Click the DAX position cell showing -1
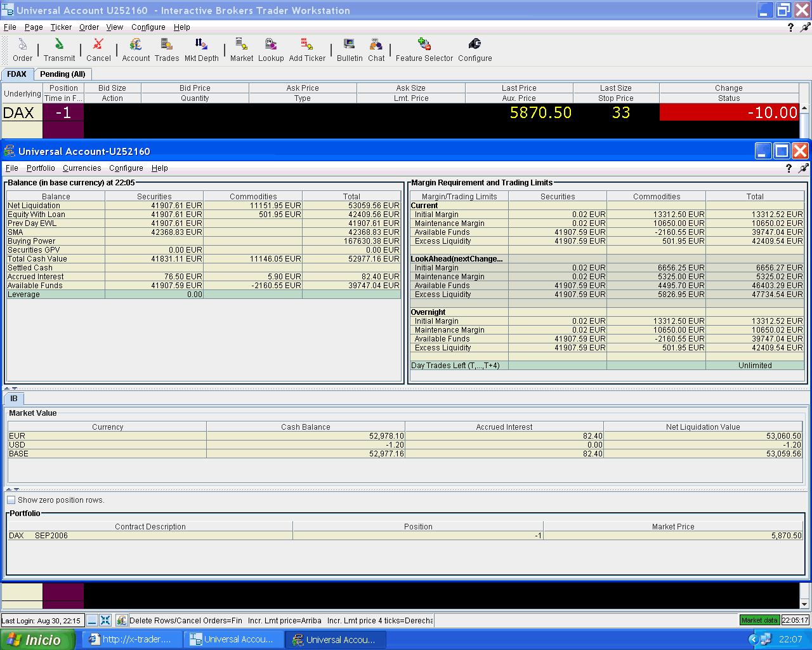The height and width of the screenshot is (650, 812). [63, 112]
